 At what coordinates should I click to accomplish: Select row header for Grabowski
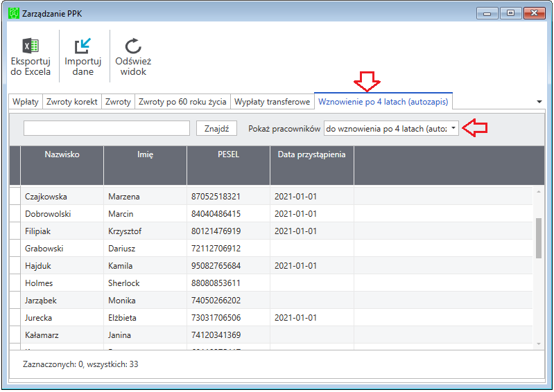tap(15, 248)
